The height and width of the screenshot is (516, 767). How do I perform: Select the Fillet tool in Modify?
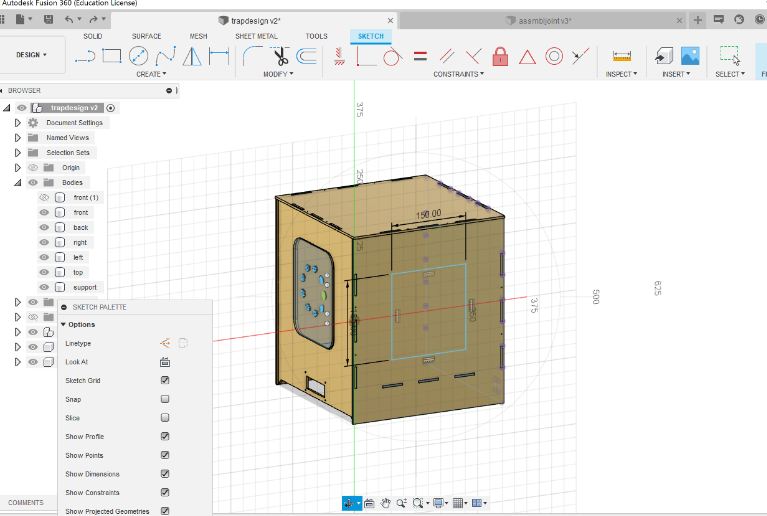click(252, 56)
